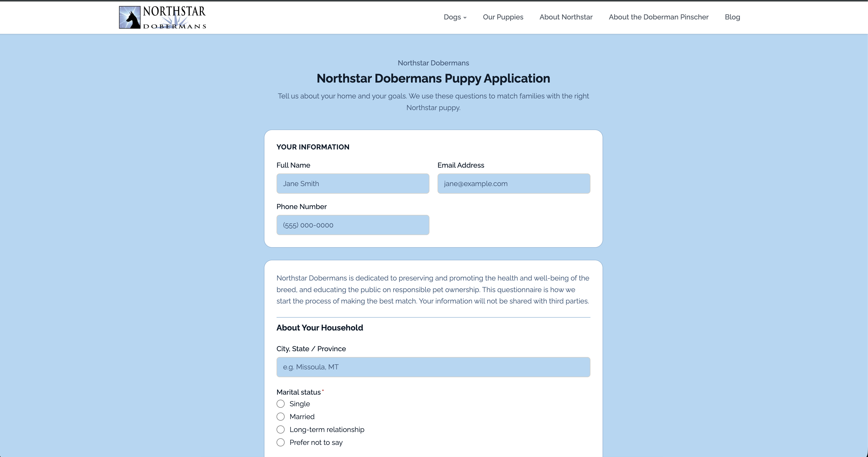This screenshot has height=457, width=868.
Task: Click the Northstar Dobermans logo
Action: (162, 17)
